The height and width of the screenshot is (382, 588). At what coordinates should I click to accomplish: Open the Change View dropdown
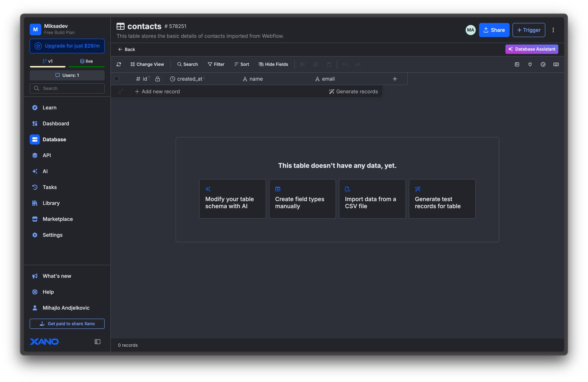[x=147, y=64]
